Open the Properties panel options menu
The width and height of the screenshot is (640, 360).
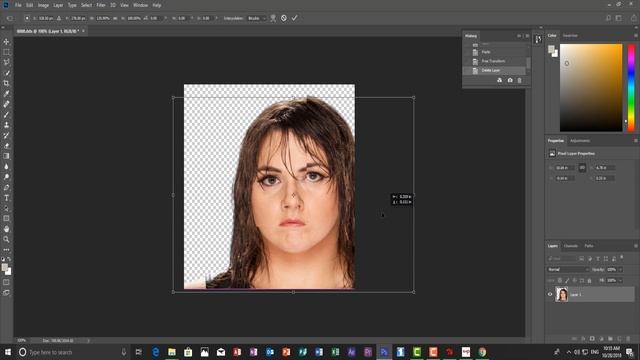(x=636, y=141)
